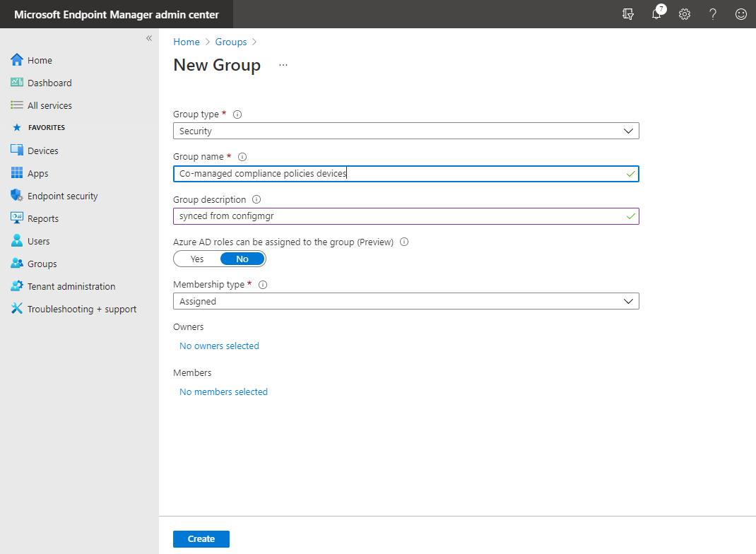Click the Apps grid icon

click(x=17, y=172)
